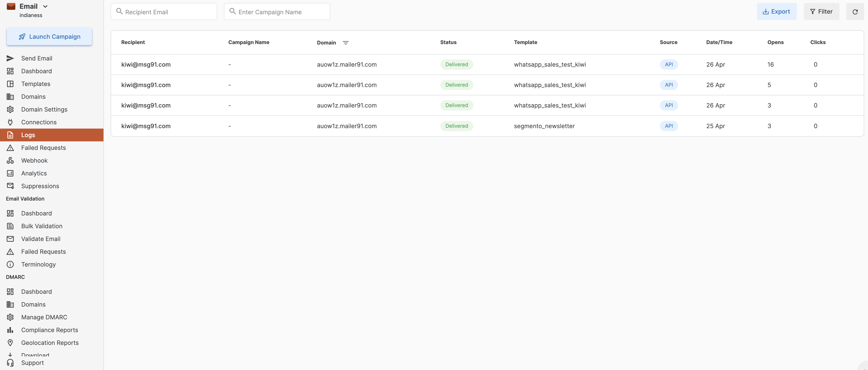
Task: Focus the Enter Campaign Name field
Action: [277, 12]
